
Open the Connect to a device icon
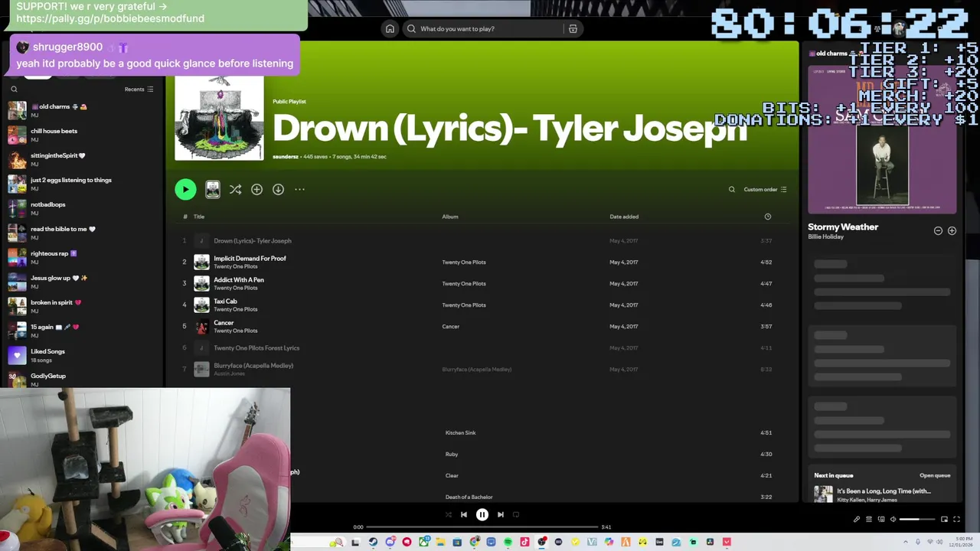(881, 520)
